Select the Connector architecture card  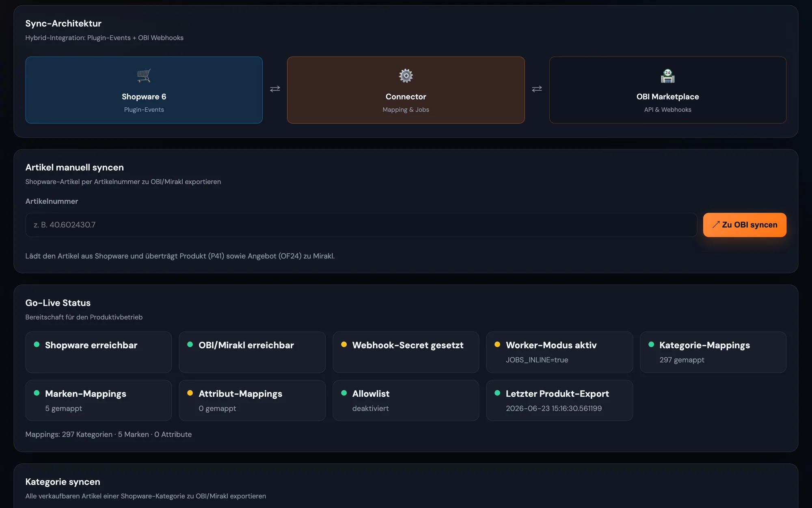click(406, 90)
